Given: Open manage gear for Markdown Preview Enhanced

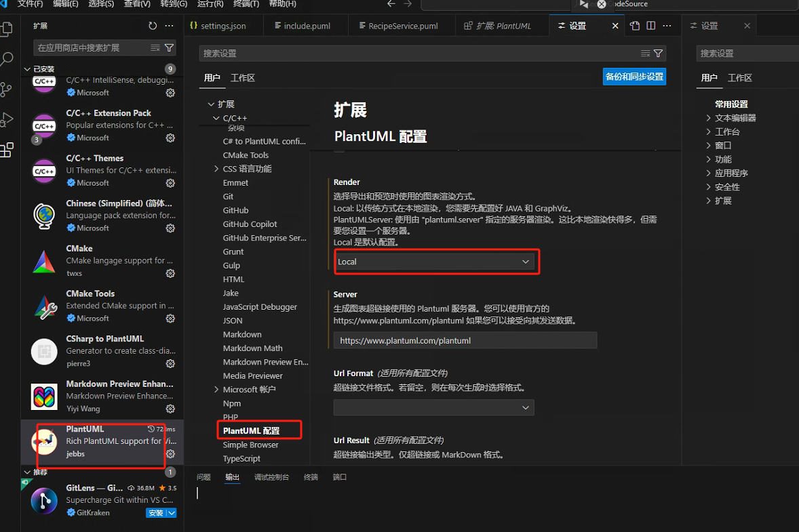Looking at the screenshot, I should 170,409.
